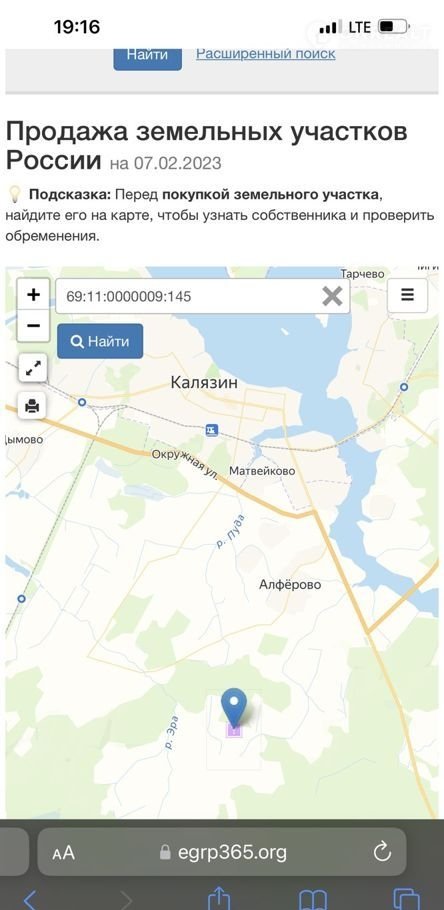The width and height of the screenshot is (444, 910).
Task: Open Safari tabs overview icon
Action: (x=406, y=899)
